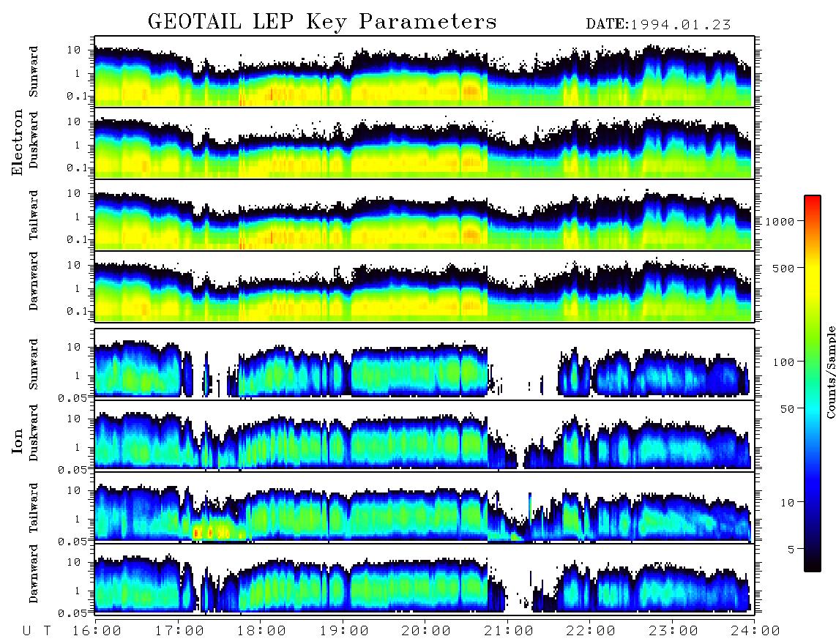Click the Ion Sunward spectrogram panel

(425, 364)
